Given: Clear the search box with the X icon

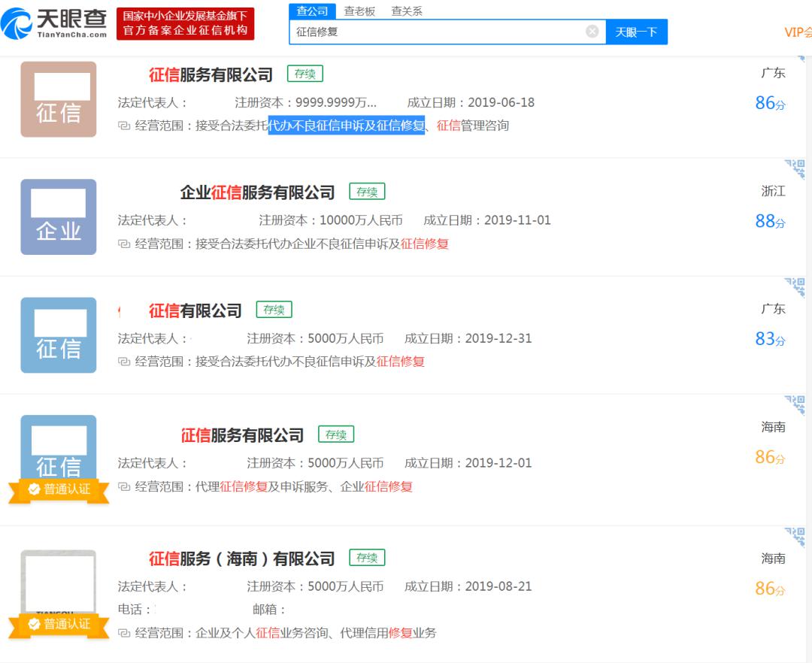Looking at the screenshot, I should click(x=592, y=32).
